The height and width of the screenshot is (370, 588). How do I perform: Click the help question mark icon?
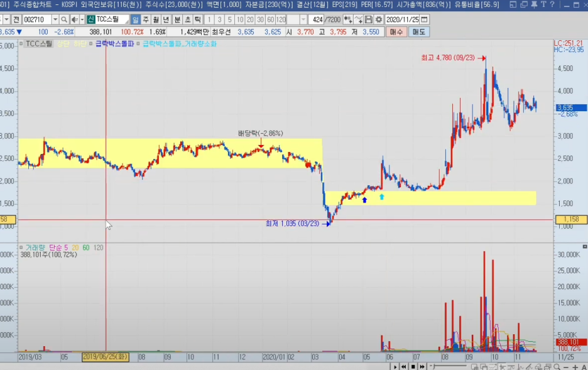552,5
